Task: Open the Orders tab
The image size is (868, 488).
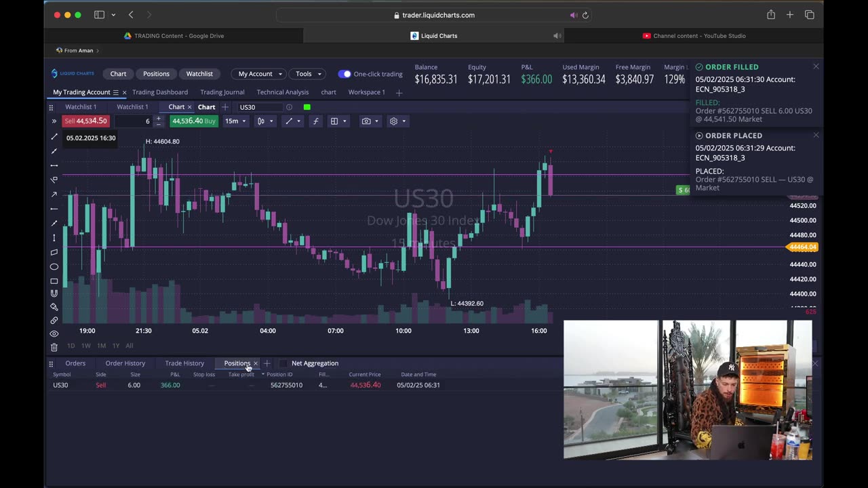Action: tap(75, 363)
